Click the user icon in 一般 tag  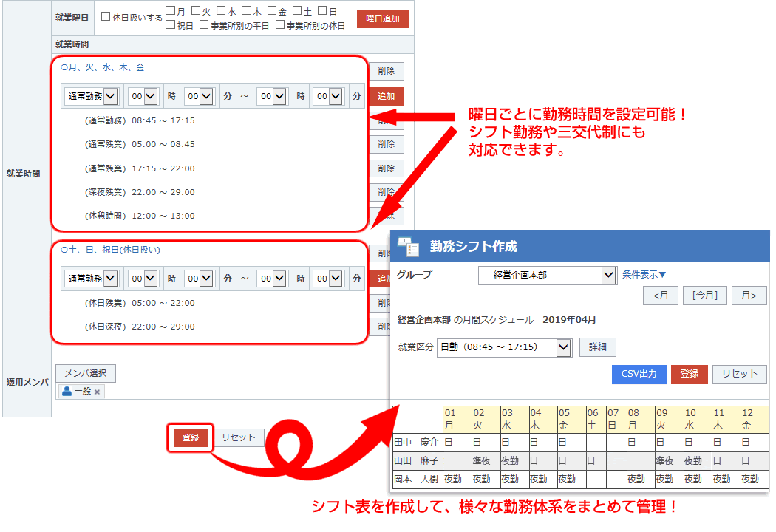pyautogui.click(x=67, y=391)
